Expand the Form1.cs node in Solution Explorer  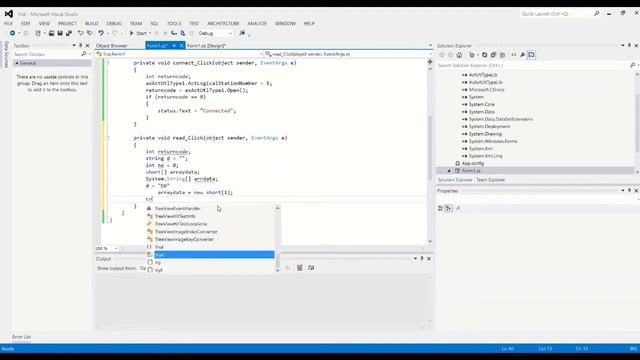[x=449, y=171]
